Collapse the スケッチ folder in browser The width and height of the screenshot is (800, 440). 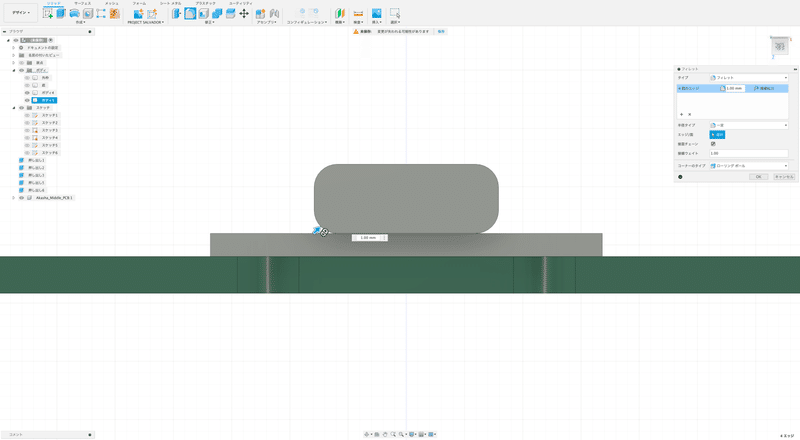pyautogui.click(x=14, y=108)
